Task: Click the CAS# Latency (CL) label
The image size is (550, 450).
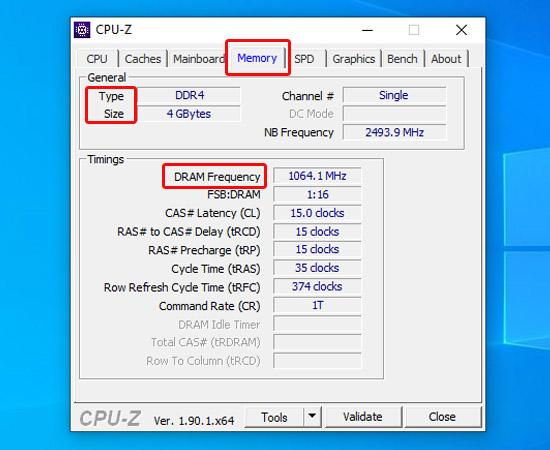Action: click(213, 213)
